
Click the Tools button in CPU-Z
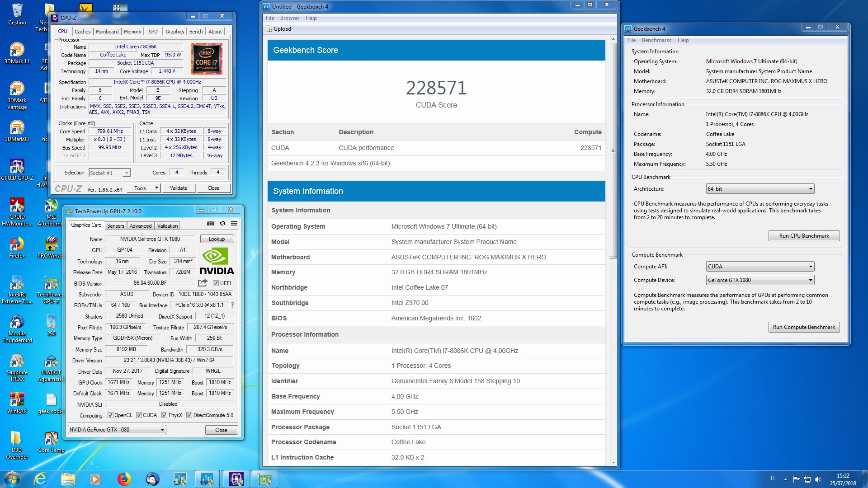[140, 188]
